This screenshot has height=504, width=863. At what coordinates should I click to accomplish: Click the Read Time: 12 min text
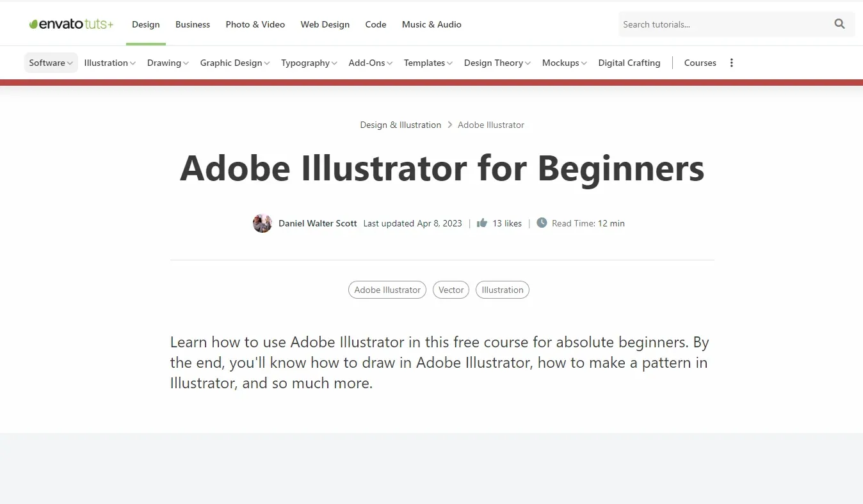tap(588, 223)
